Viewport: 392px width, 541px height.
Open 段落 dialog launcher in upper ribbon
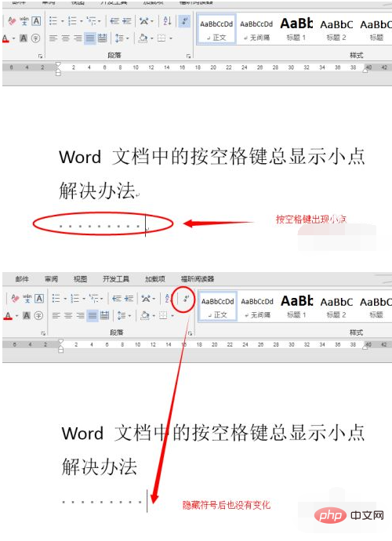tap(188, 56)
